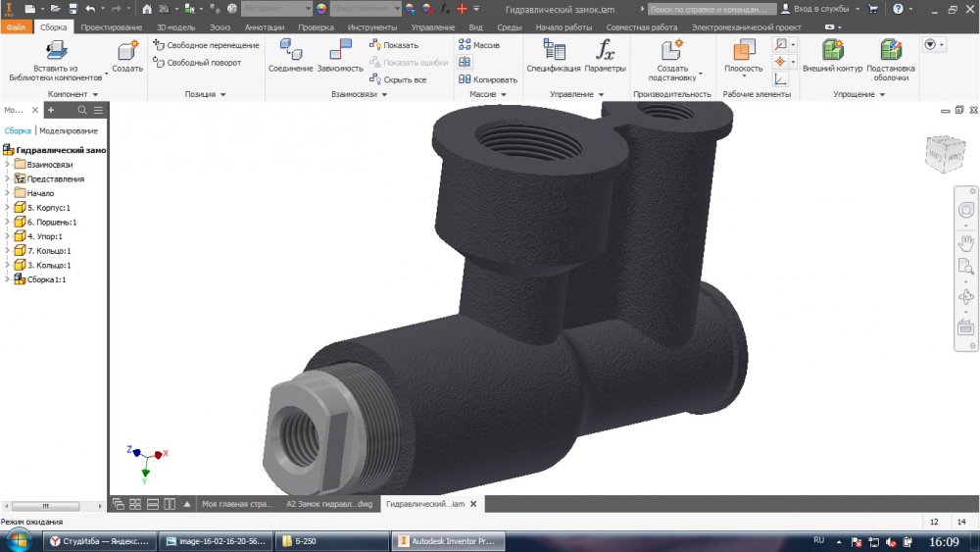Image resolution: width=980 pixels, height=552 pixels.
Task: Click the Внешний контур simplify tool
Action: coord(832,51)
